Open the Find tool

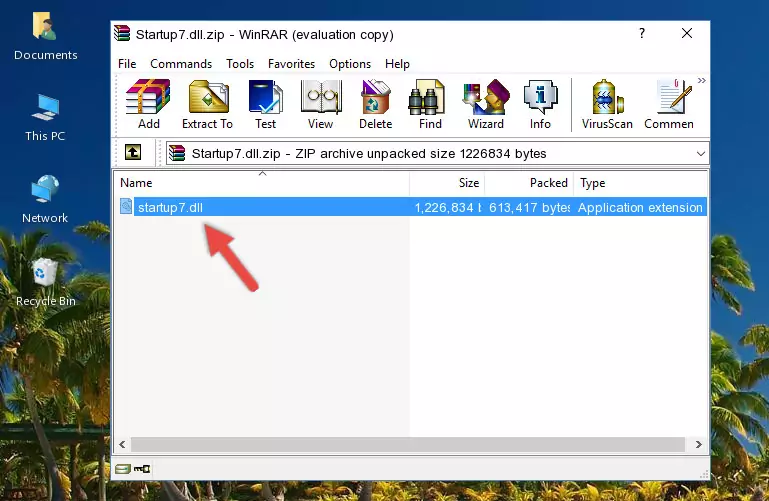pos(430,104)
